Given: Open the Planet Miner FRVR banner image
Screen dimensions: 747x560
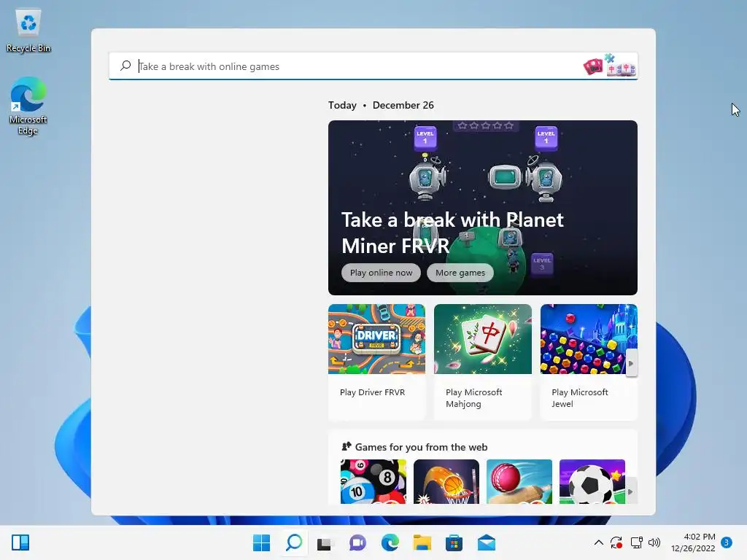Looking at the screenshot, I should (x=483, y=208).
